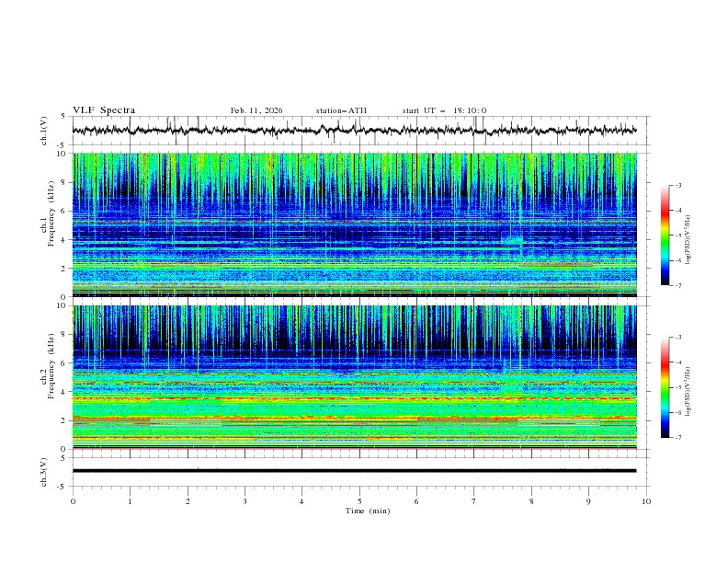This screenshot has height=563, width=728.
Task: Click the ch.3(V) upper tick "5"
Action: point(63,457)
